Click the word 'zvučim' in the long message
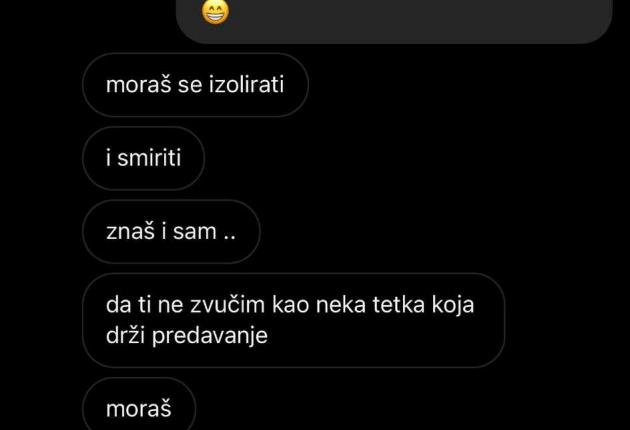630x430 pixels. (x=227, y=305)
